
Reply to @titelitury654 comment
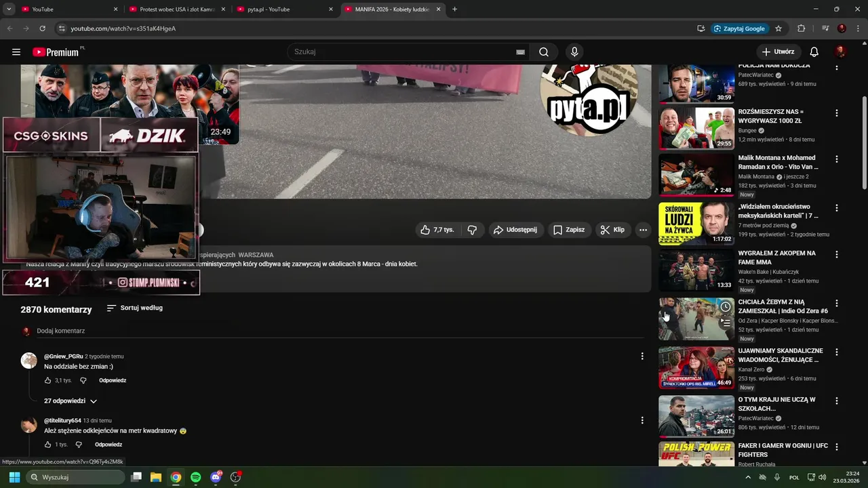(x=108, y=445)
